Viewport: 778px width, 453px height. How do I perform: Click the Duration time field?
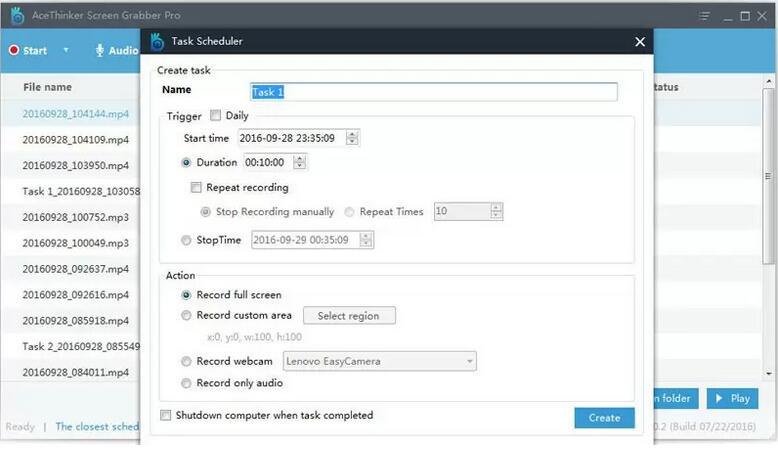[268, 163]
